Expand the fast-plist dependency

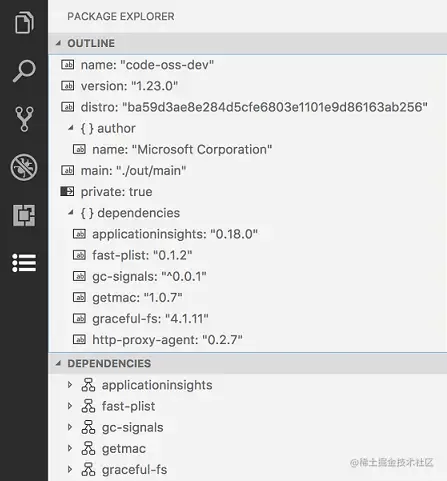70,406
